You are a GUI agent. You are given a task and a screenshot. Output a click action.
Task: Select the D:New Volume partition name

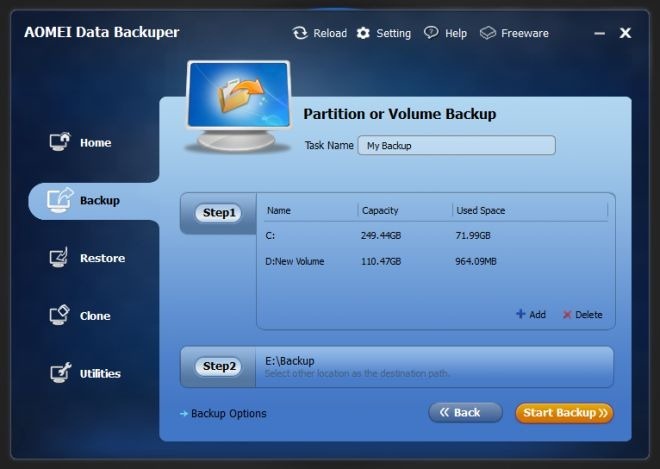(295, 261)
